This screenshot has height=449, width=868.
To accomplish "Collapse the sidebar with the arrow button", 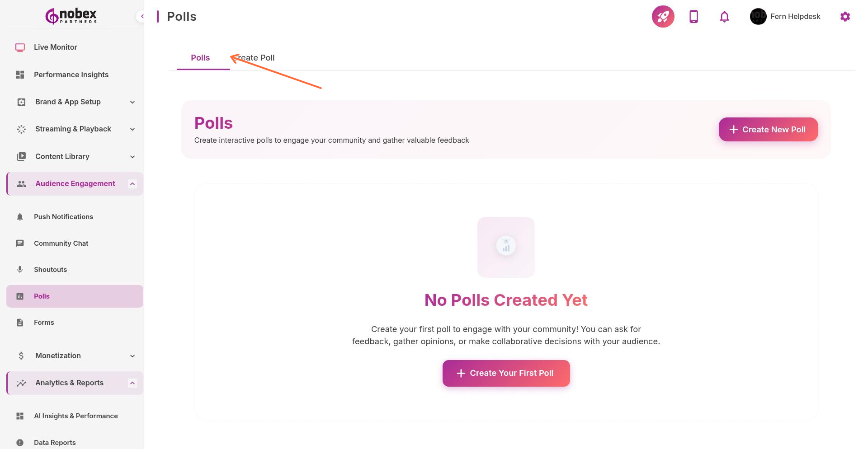I will (x=142, y=17).
